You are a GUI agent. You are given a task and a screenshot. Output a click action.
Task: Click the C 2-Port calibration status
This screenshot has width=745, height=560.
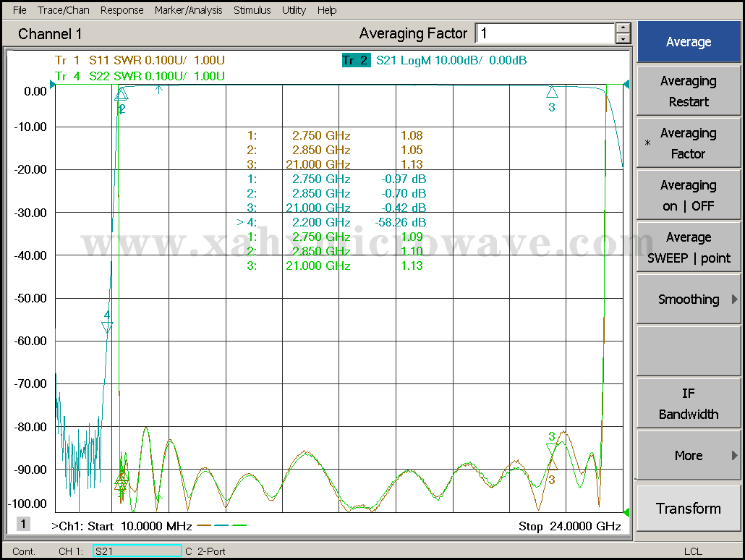205,551
